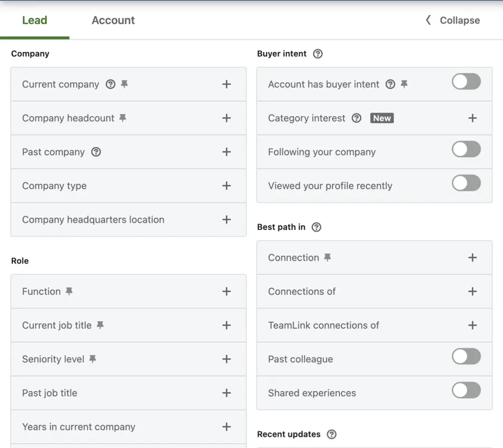The width and height of the screenshot is (503, 448).
Task: Switch to the Account tab
Action: tap(113, 20)
